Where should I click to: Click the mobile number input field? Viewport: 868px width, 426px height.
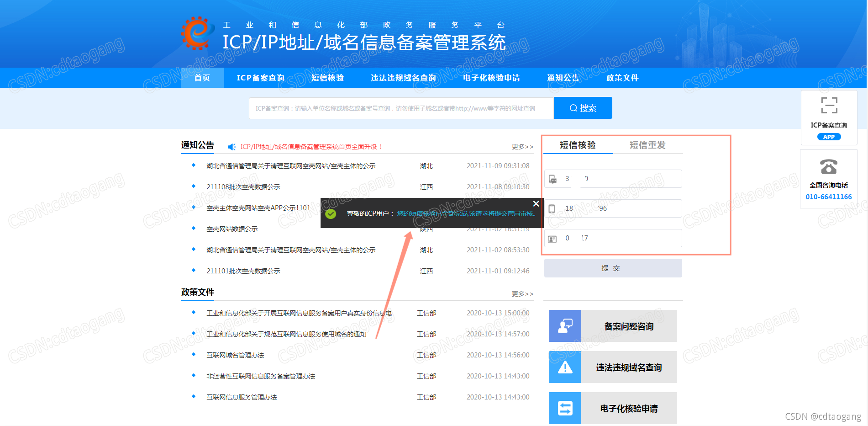[613, 208]
